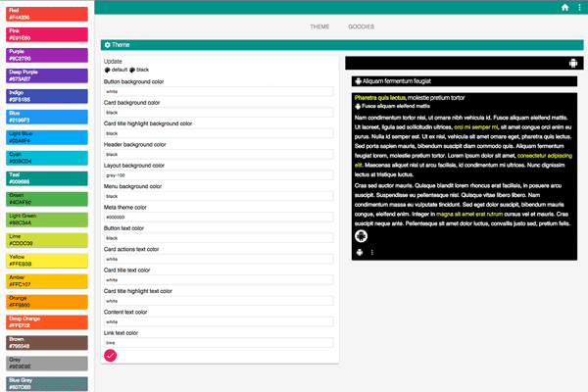Select the default theme preset
588x392 pixels.
(114, 70)
